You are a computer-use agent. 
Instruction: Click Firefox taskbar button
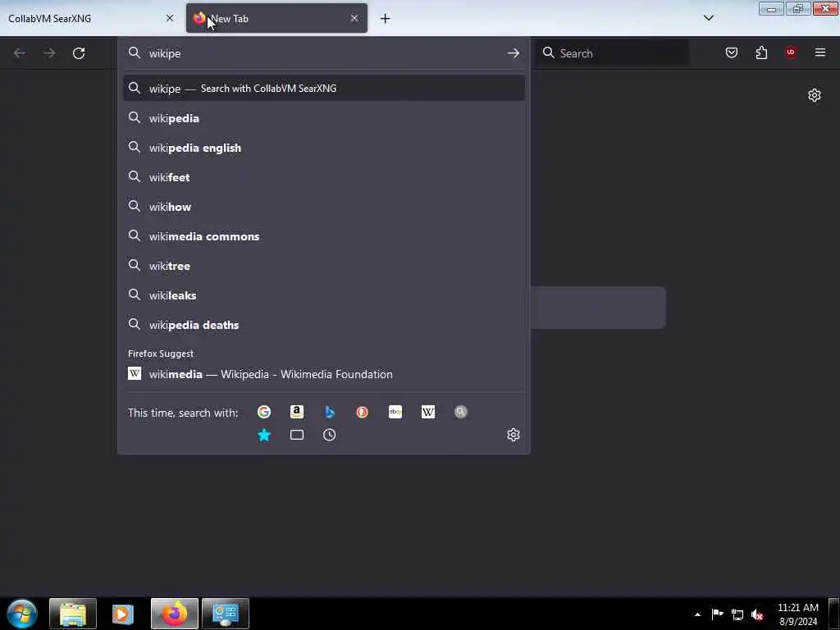point(174,614)
